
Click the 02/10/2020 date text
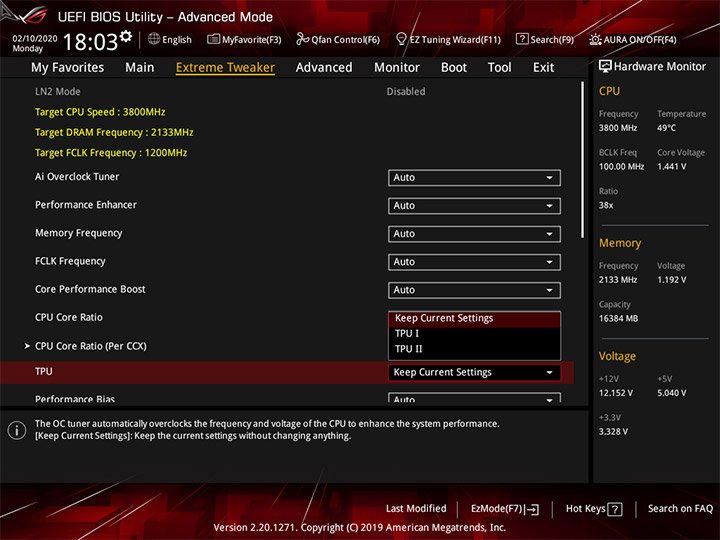point(35,39)
